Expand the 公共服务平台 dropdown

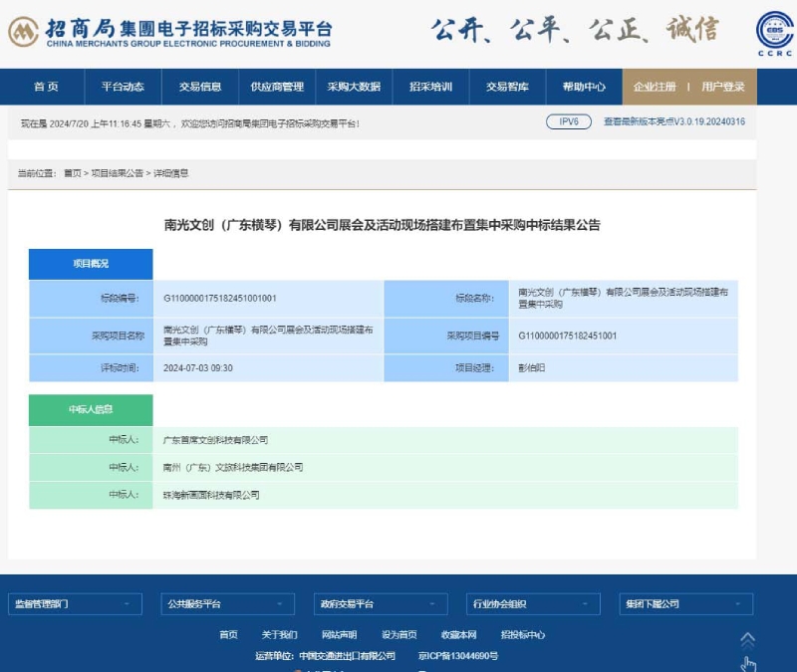pyautogui.click(x=228, y=604)
